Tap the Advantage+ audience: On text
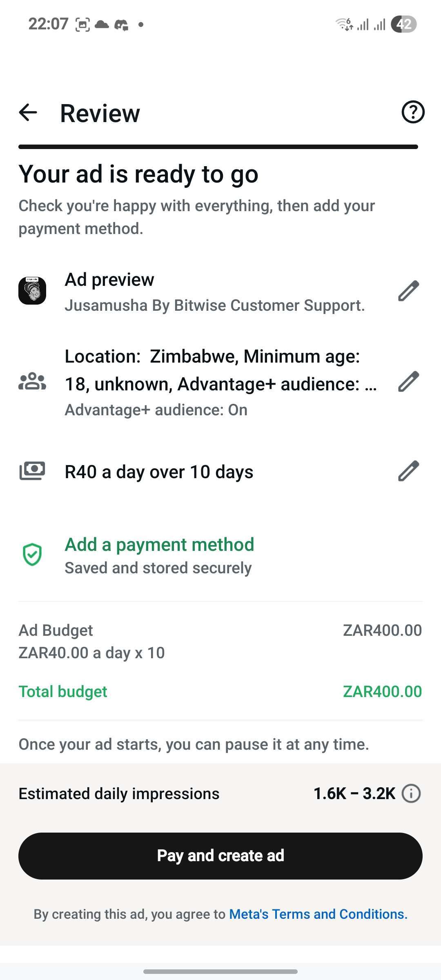441x980 pixels. point(156,410)
